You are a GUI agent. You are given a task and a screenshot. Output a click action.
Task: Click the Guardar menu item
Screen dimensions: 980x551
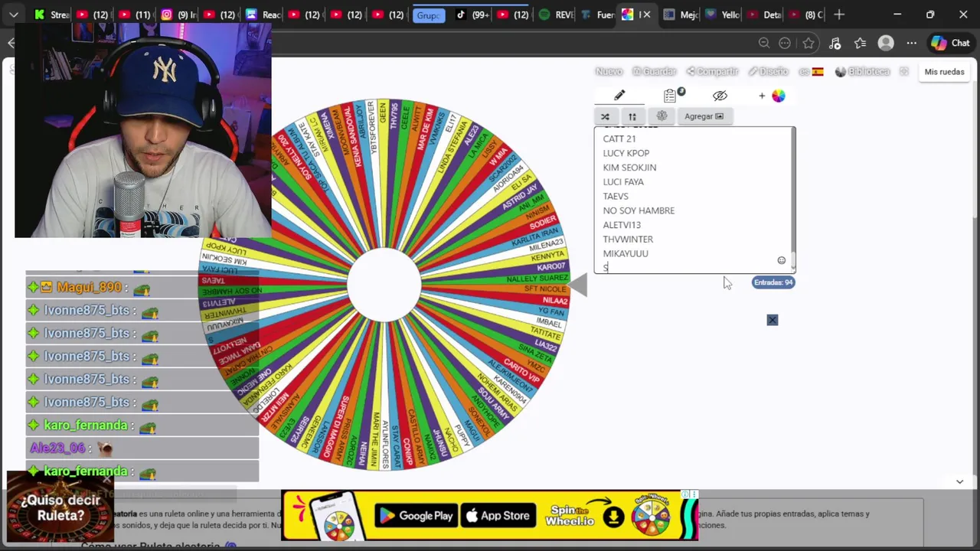pyautogui.click(x=654, y=72)
